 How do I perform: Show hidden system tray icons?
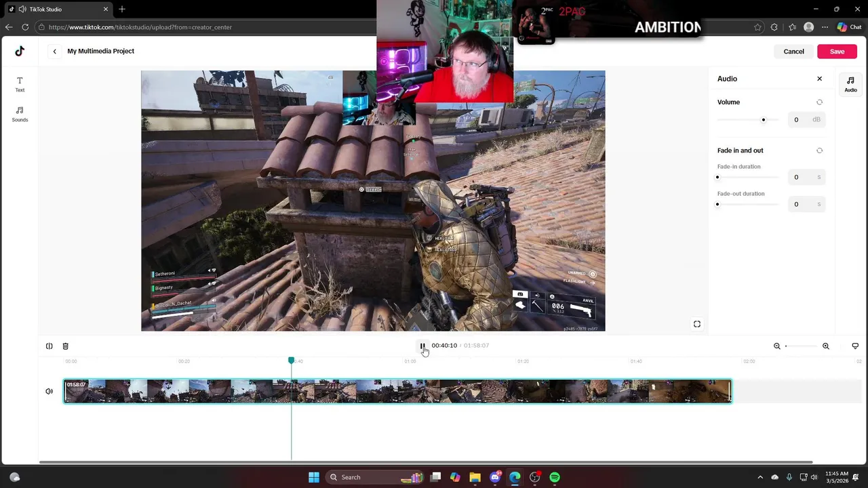(x=760, y=477)
